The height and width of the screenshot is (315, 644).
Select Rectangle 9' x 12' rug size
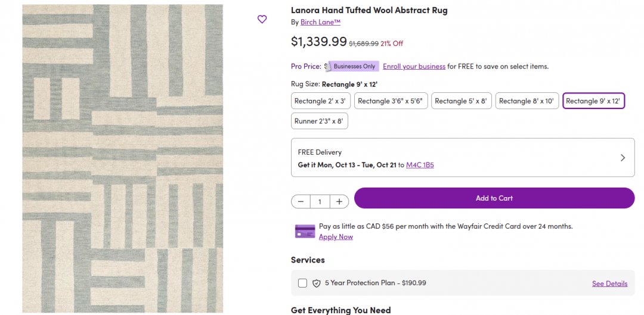pos(593,101)
